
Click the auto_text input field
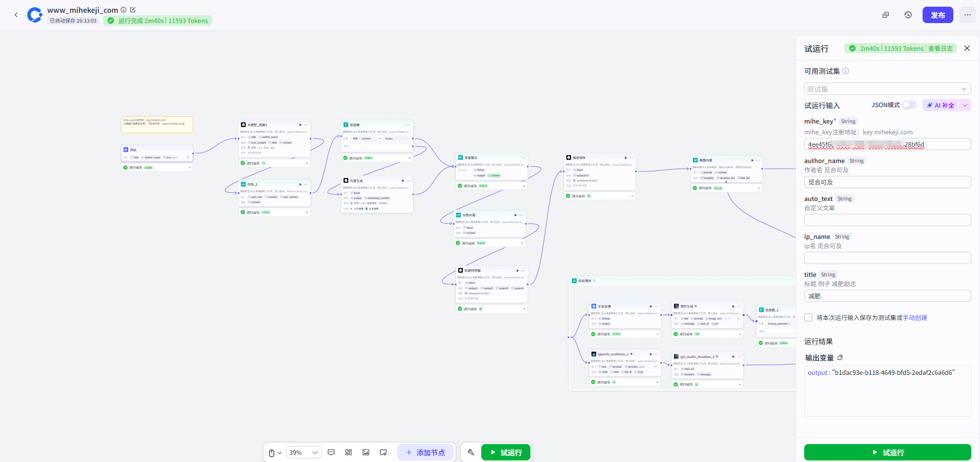tap(887, 220)
